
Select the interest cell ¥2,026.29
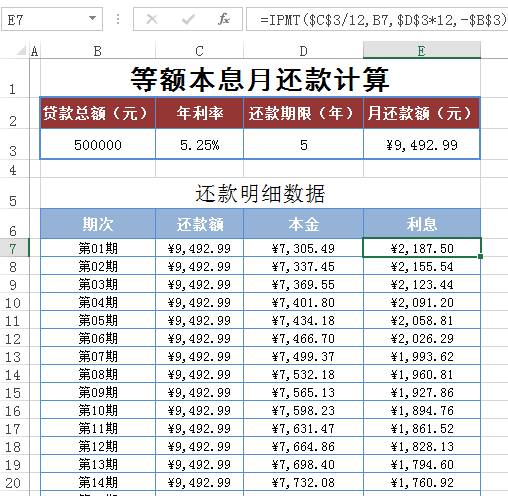[x=422, y=338]
